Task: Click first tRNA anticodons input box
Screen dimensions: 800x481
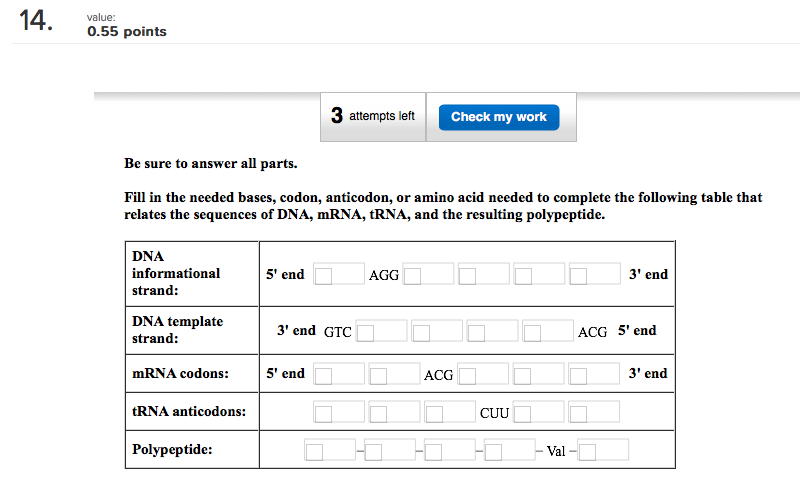Action: click(x=339, y=412)
